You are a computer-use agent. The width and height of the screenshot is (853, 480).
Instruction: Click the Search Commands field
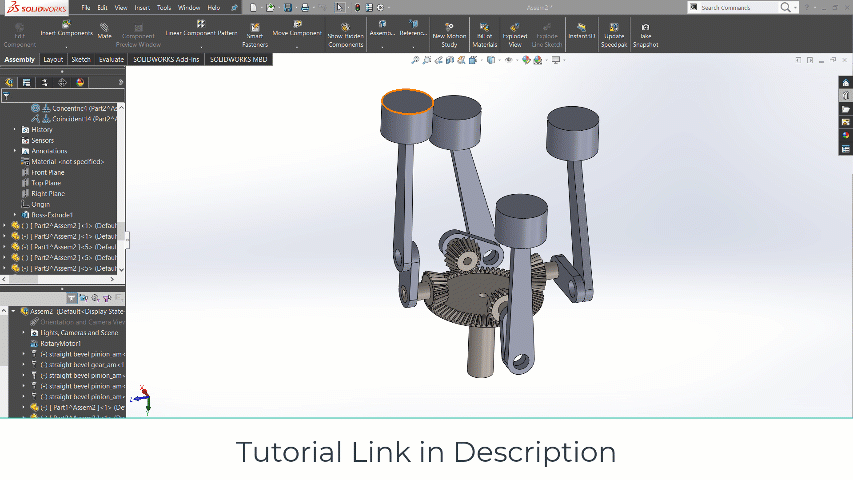(x=737, y=8)
